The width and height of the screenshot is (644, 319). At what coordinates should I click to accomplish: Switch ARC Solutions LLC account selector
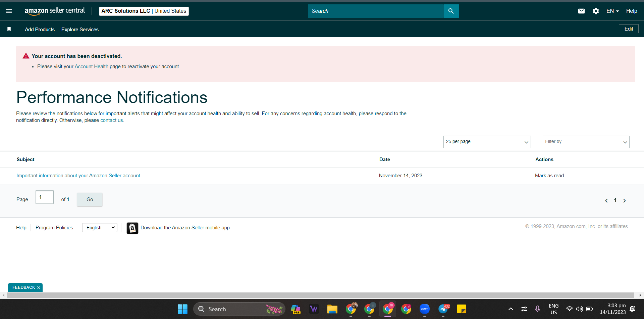click(x=144, y=11)
